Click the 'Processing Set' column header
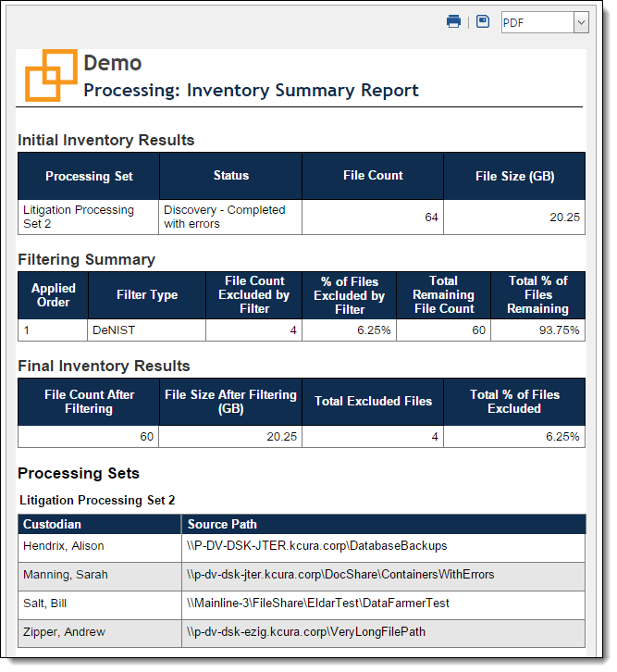The image size is (617, 672). [x=89, y=176]
